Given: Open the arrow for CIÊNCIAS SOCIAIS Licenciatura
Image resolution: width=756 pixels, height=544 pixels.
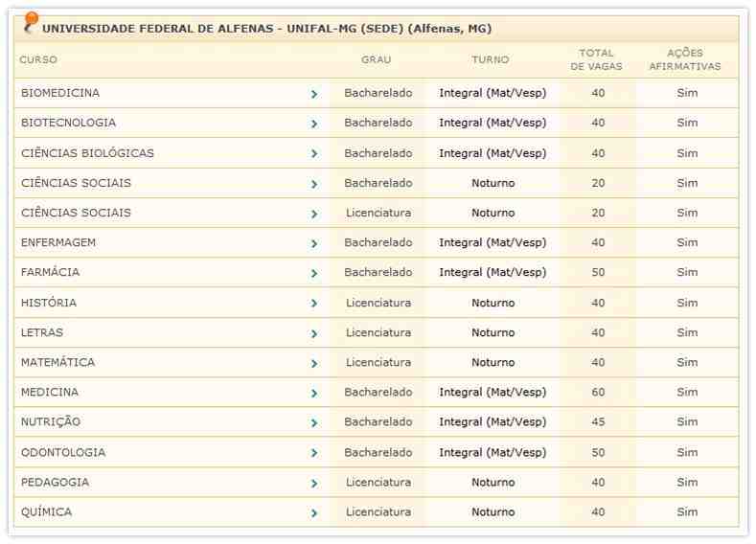Looking at the screenshot, I should pos(314,214).
